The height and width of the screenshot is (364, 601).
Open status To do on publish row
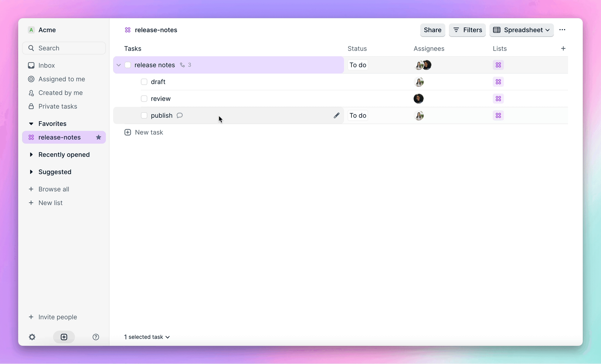click(358, 116)
